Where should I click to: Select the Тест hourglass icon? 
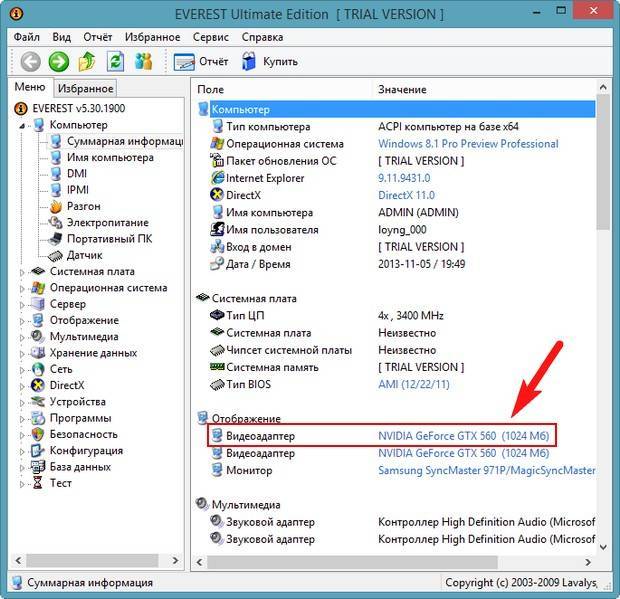coord(38,483)
